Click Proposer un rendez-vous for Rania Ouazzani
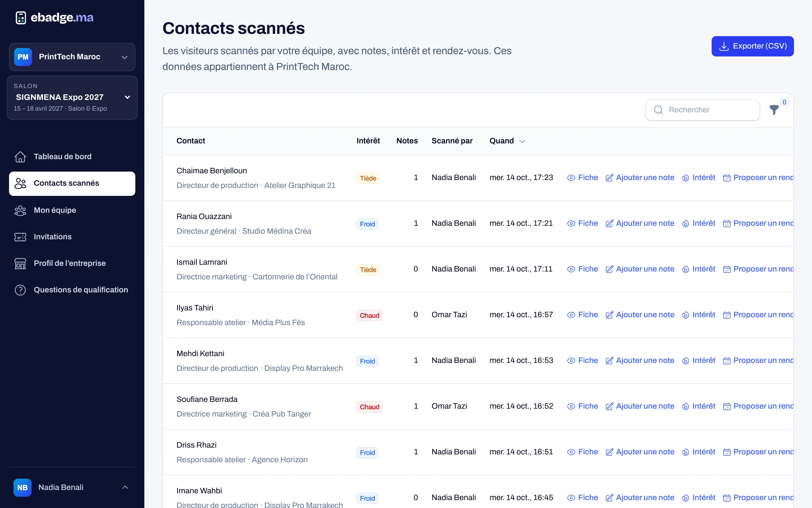This screenshot has height=508, width=812. (758, 223)
